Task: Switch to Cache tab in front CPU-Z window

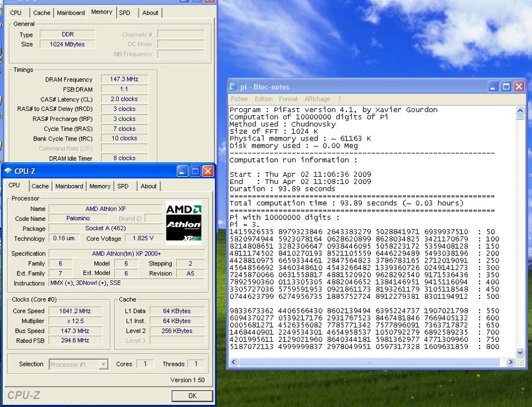Action: pos(40,186)
